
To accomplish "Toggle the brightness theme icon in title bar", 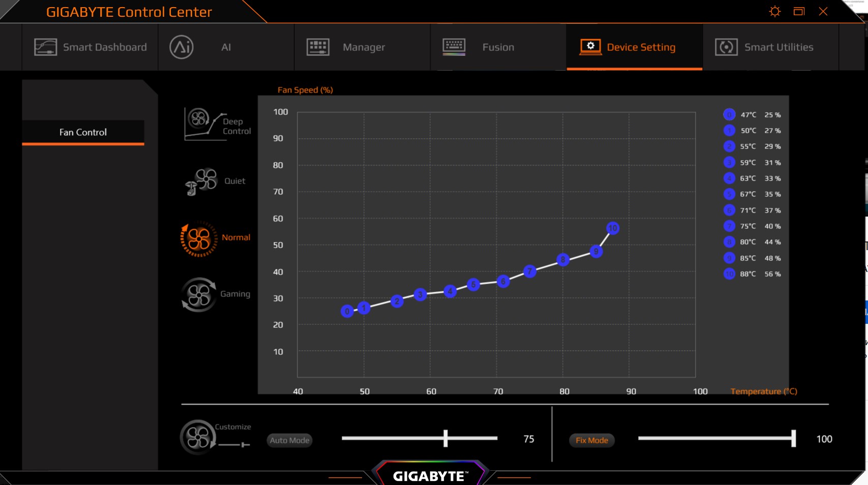I will coord(774,11).
